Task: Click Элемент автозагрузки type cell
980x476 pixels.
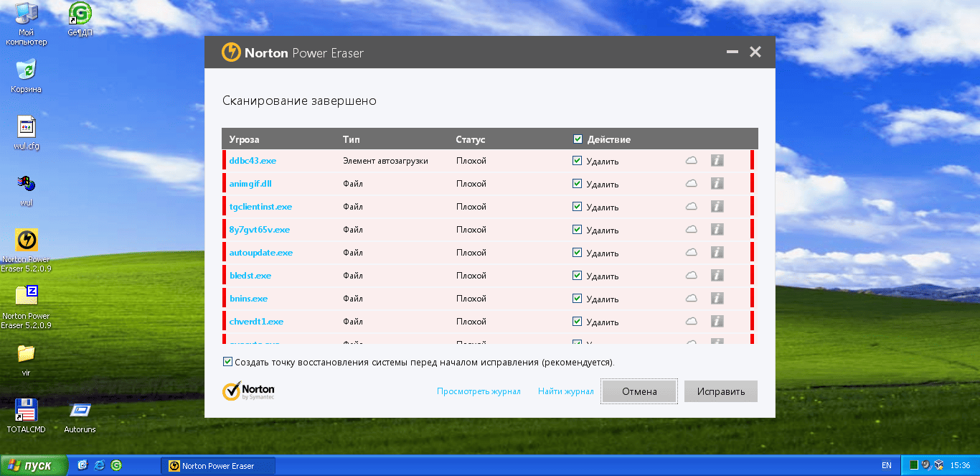Action: [385, 161]
